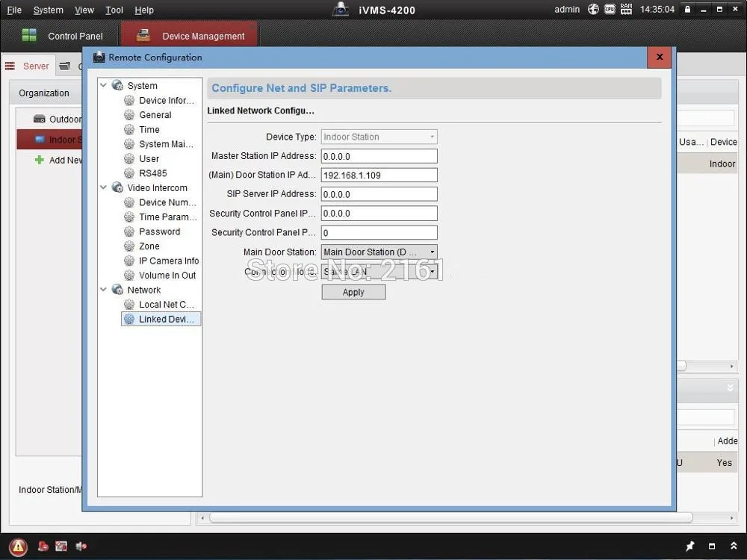This screenshot has width=747, height=560.
Task: Click the lock icon in title bar
Action: coord(687,9)
